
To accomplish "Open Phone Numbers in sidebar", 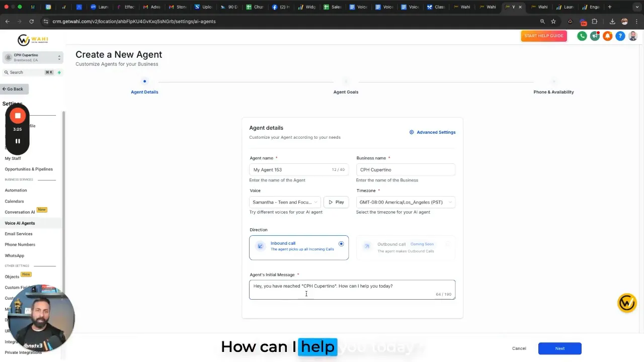I will point(20,244).
